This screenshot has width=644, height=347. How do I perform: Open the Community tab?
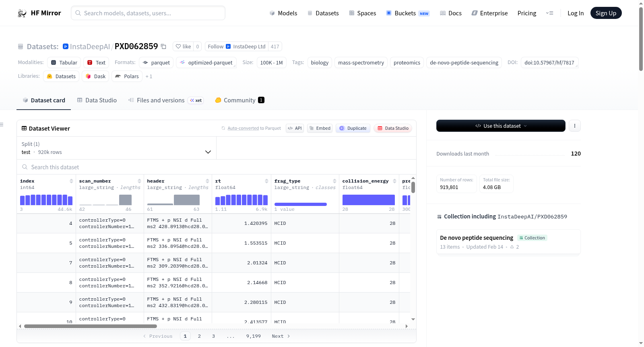click(240, 100)
